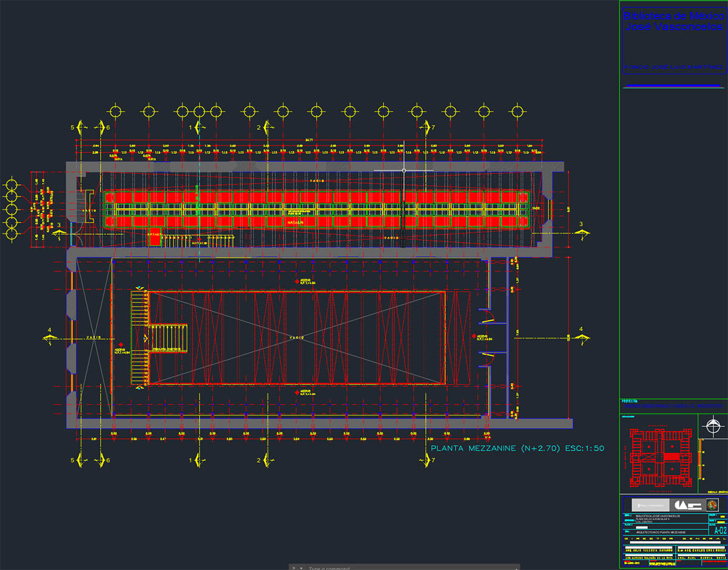Viewport: 728px width, 570px height.
Task: Select the first top-left grid axis bubble
Action: [x=116, y=111]
